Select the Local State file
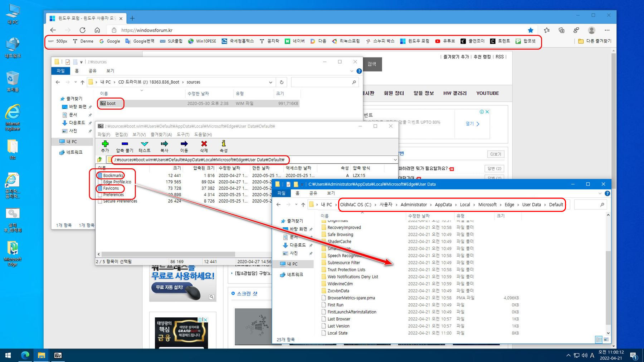 tap(337, 333)
